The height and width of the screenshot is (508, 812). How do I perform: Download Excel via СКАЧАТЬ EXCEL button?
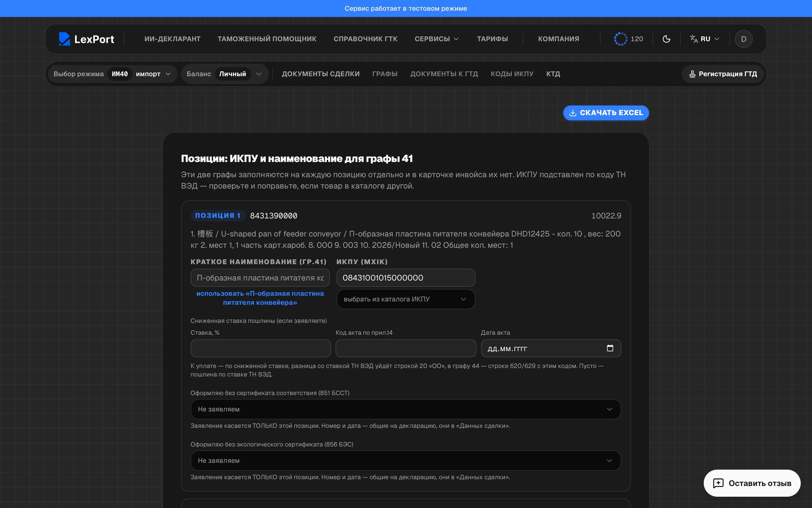coord(606,113)
